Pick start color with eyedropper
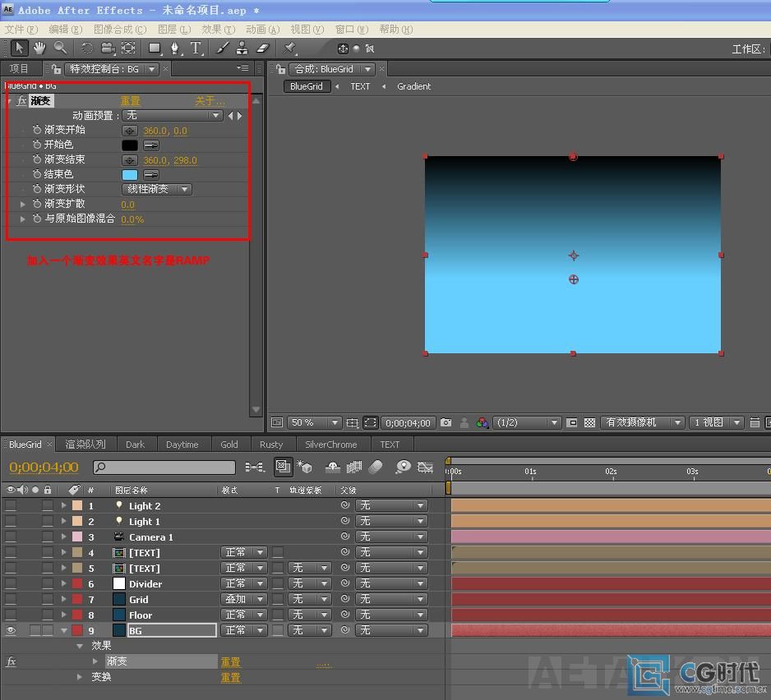The width and height of the screenshot is (771, 700). pos(151,145)
